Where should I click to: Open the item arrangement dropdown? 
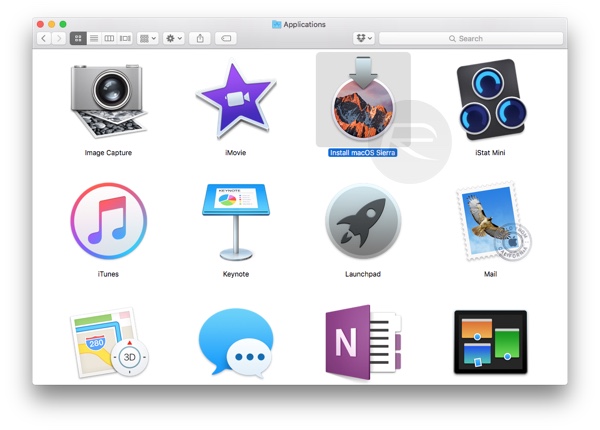pyautogui.click(x=148, y=38)
